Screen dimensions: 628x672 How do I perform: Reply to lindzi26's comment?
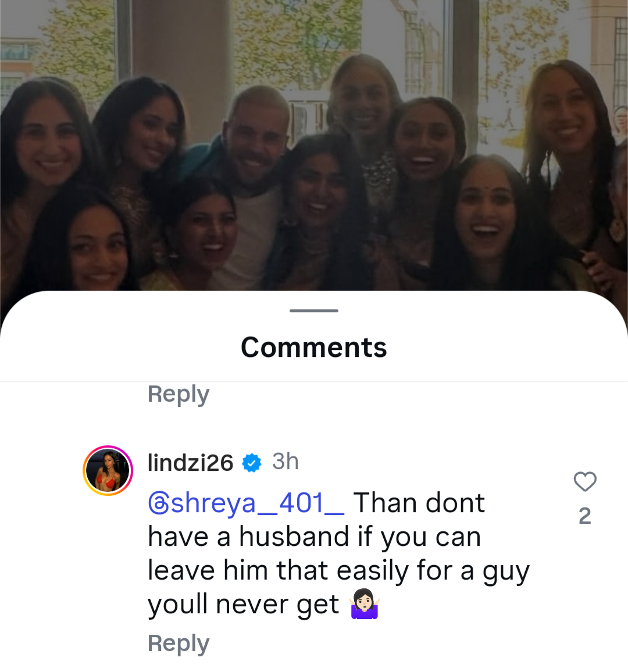(x=179, y=643)
